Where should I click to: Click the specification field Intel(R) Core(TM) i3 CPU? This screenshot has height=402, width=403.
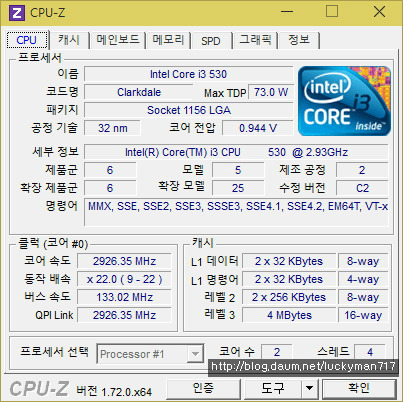[x=236, y=152]
